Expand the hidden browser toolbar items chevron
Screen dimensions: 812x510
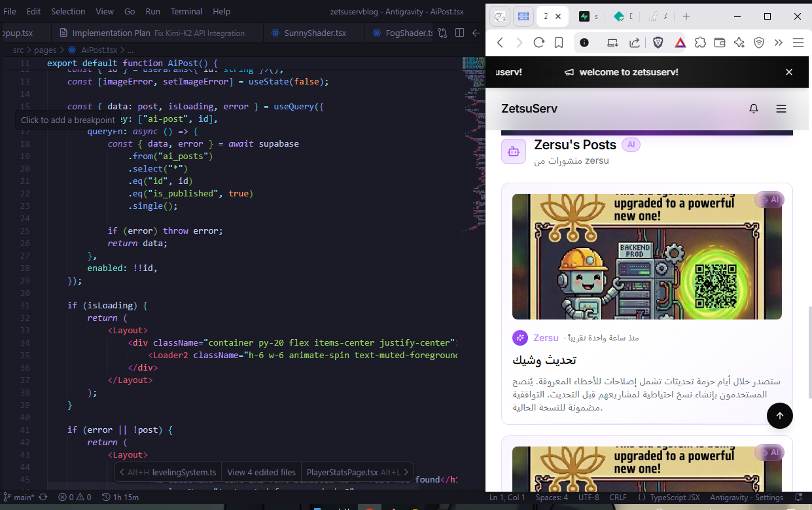coord(778,43)
